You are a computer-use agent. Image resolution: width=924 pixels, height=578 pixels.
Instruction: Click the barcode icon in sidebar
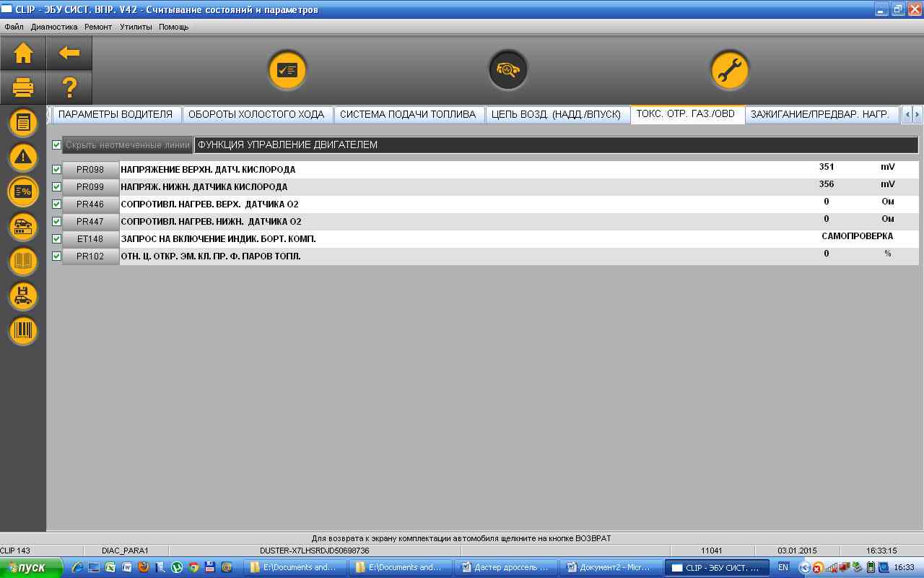23,331
